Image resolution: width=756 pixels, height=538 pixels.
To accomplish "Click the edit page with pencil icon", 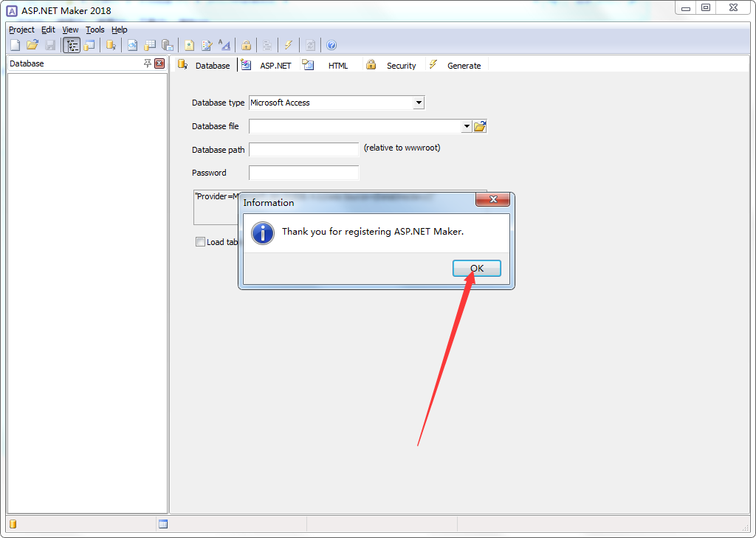I will [207, 45].
